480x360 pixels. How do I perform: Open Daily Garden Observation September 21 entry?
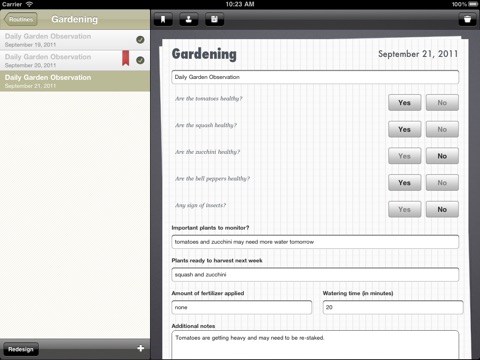tap(75, 81)
